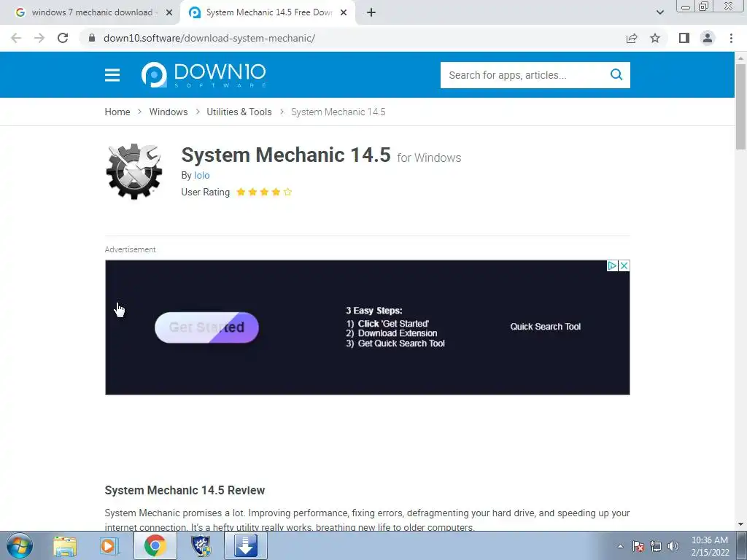Click the scrollbar up arrow
Viewport: 747px width, 560px height.
(x=740, y=58)
